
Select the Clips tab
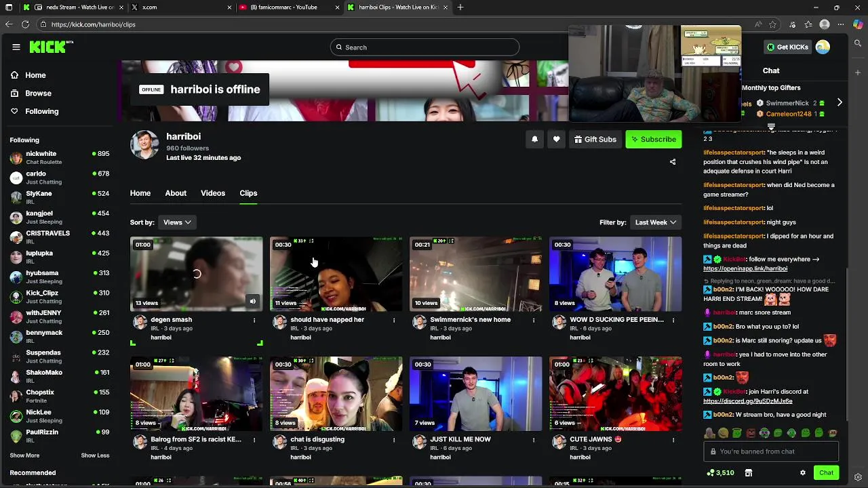pyautogui.click(x=248, y=193)
